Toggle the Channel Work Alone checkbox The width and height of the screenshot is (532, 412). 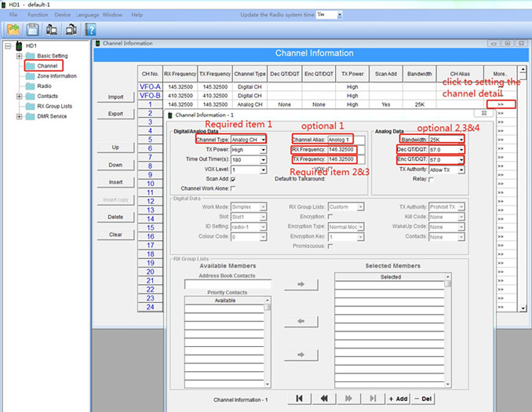pyautogui.click(x=233, y=188)
